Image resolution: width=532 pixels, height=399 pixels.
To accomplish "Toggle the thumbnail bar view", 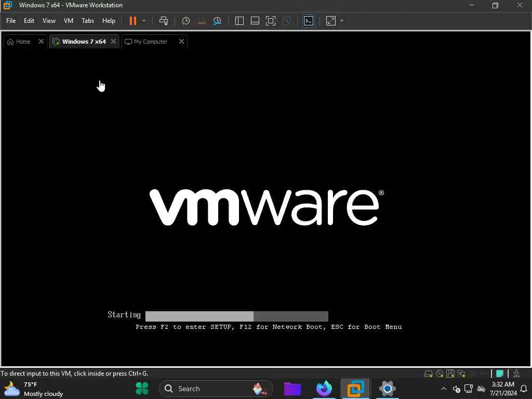I will tap(255, 21).
